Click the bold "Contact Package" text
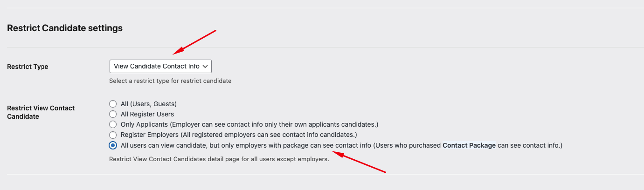The height and width of the screenshot is (190, 644). coord(469,145)
